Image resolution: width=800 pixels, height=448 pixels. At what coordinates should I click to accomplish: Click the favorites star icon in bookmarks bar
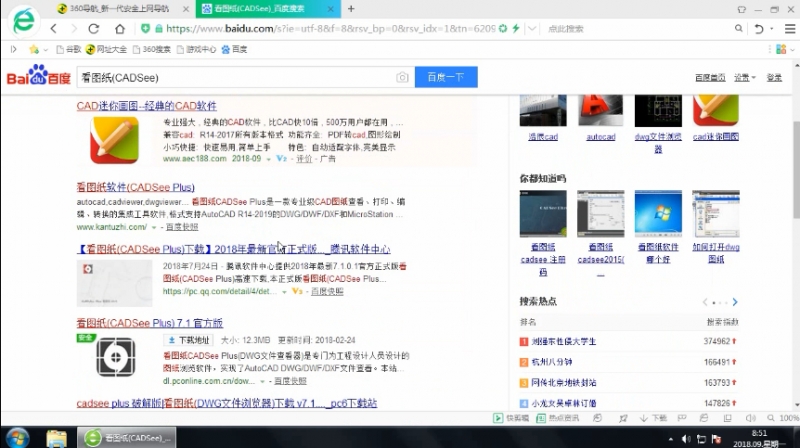coord(34,49)
